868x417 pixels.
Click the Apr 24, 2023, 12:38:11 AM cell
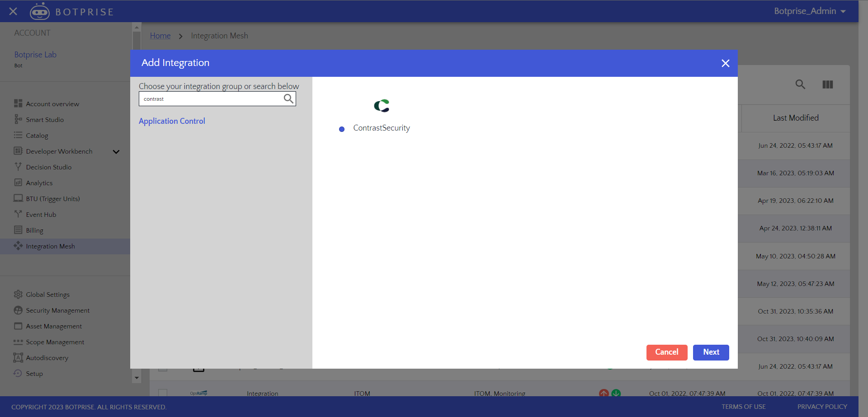point(796,228)
